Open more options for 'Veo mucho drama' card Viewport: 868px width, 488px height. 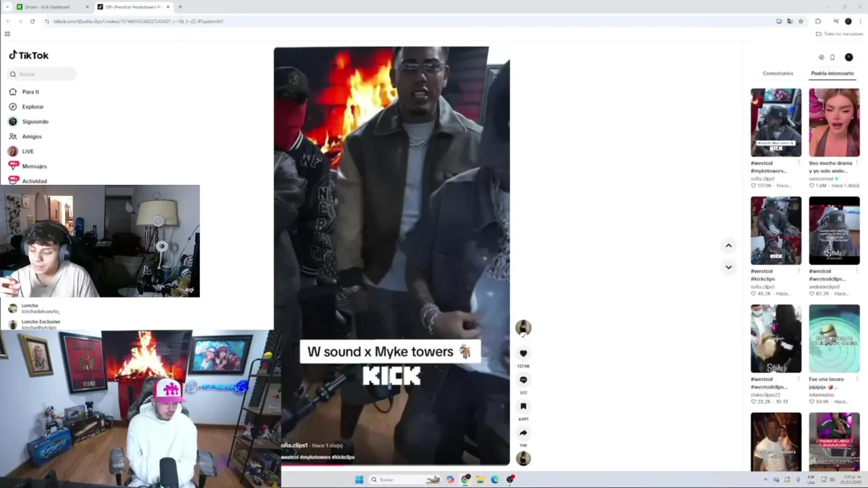click(x=856, y=163)
